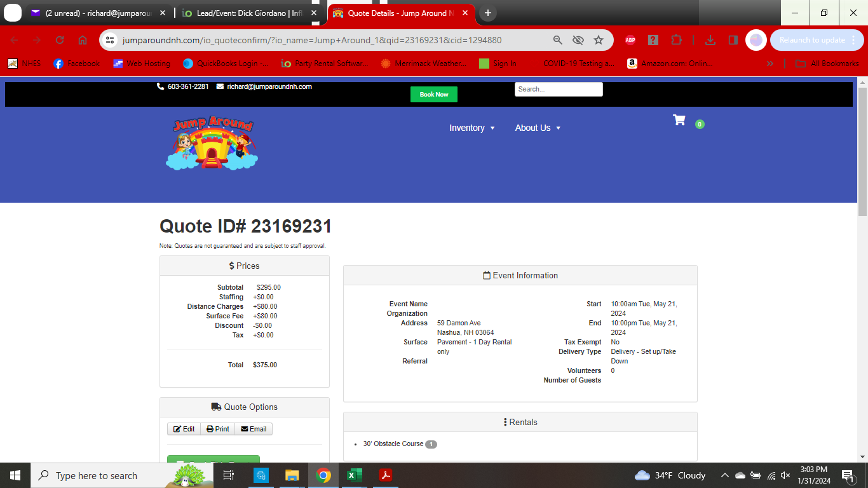Toggle the crossed-out eye tracking icon

578,40
